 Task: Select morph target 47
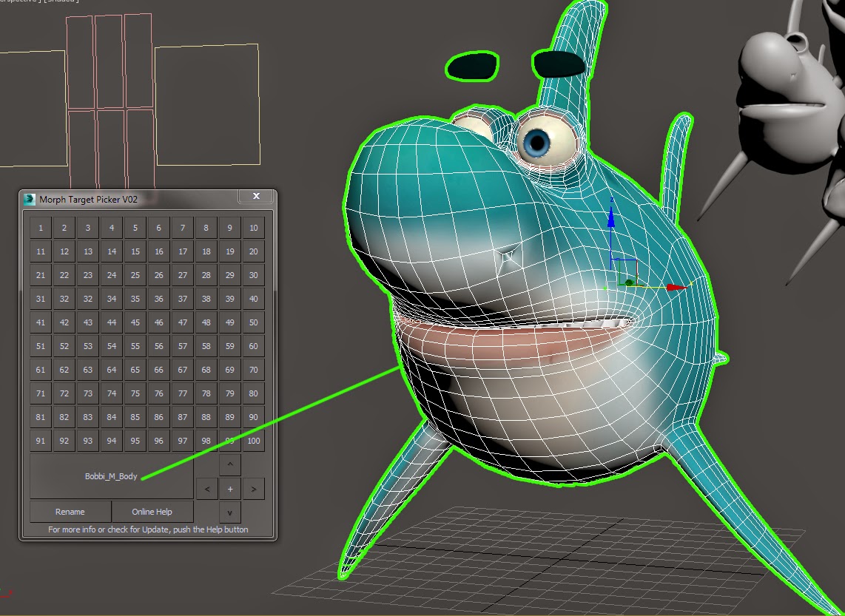(x=183, y=322)
